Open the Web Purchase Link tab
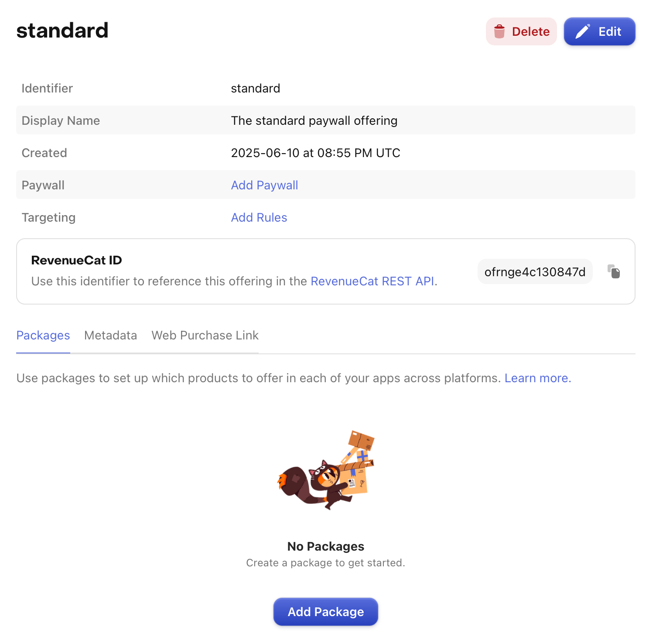This screenshot has height=644, width=656. pos(205,335)
